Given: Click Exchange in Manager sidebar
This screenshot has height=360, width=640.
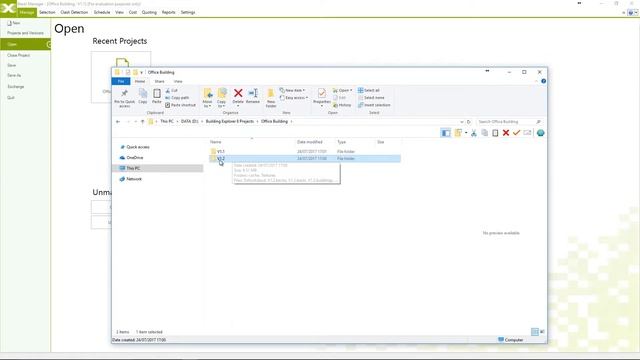Looking at the screenshot, I should pos(16,87).
